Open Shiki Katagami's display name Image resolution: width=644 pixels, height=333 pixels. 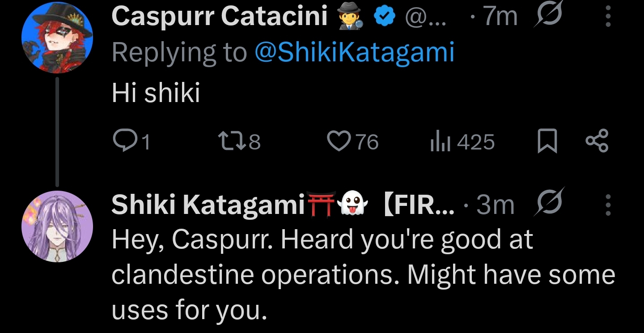click(x=207, y=205)
